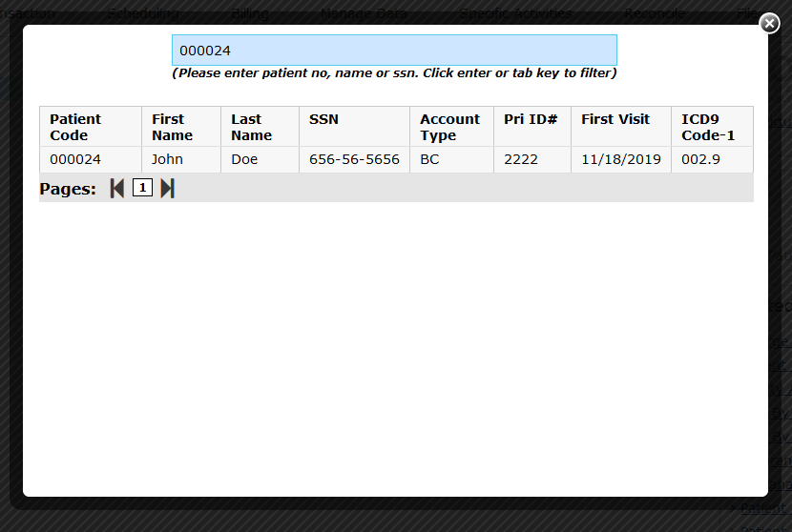This screenshot has width=792, height=532.
Task: Close the patient search popup
Action: tap(769, 24)
